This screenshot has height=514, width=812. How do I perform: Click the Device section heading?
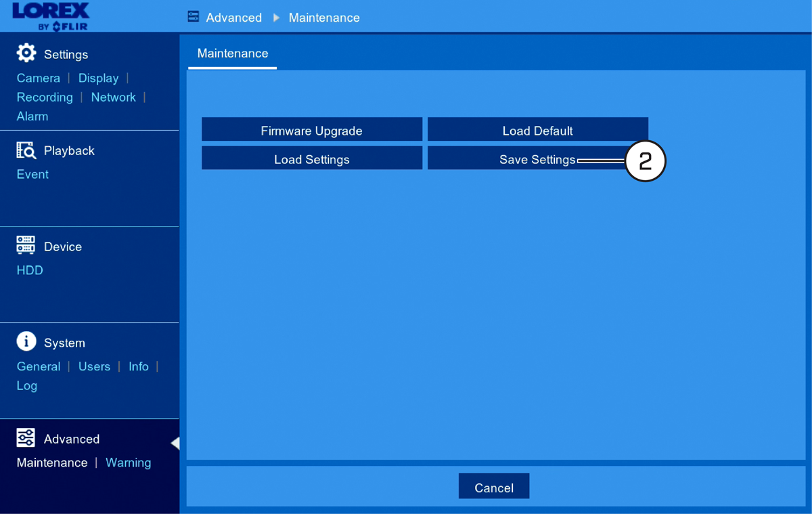63,247
